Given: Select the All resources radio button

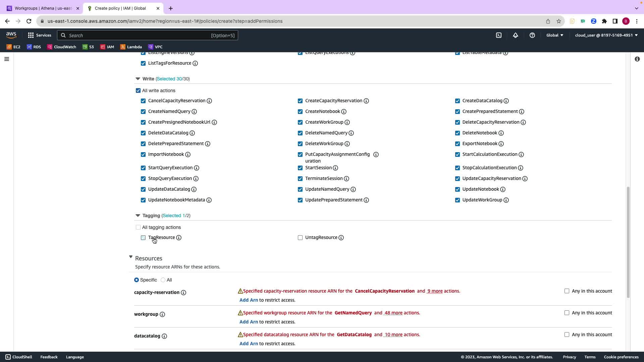Looking at the screenshot, I should [x=163, y=280].
